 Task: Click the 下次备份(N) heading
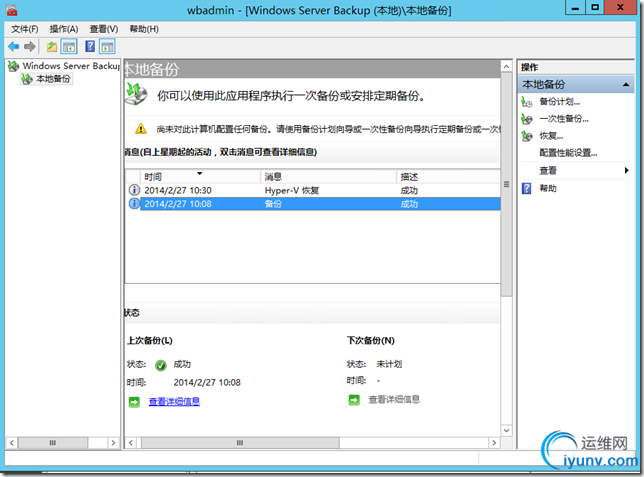pos(370,341)
